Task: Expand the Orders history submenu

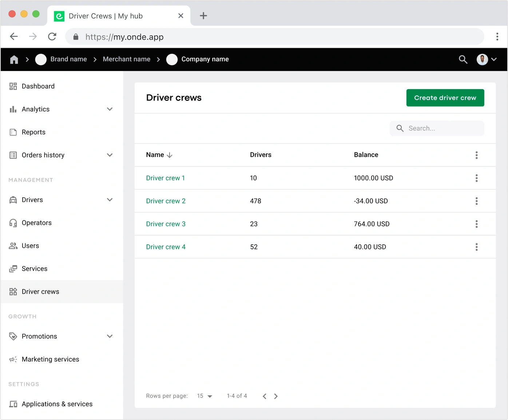Action: pyautogui.click(x=110, y=155)
